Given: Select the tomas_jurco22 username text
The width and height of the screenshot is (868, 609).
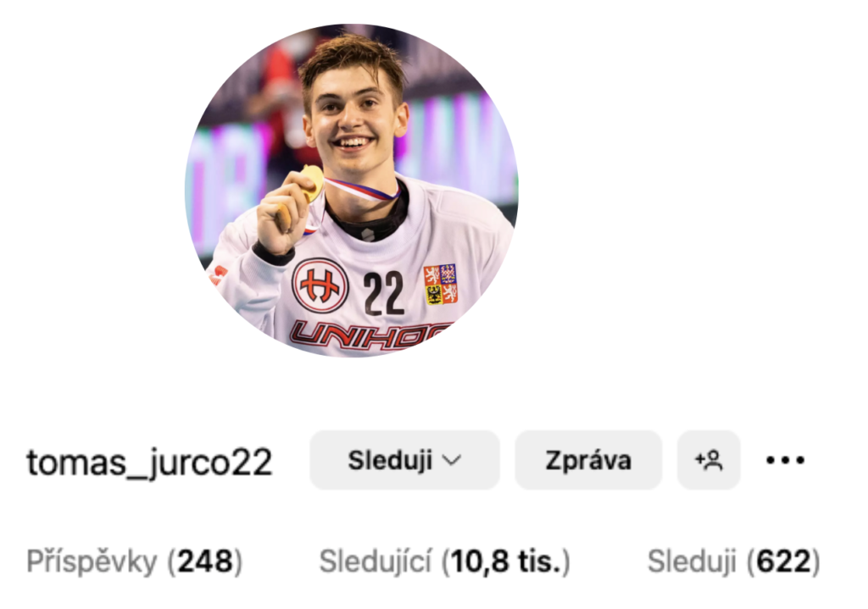Looking at the screenshot, I should [149, 462].
